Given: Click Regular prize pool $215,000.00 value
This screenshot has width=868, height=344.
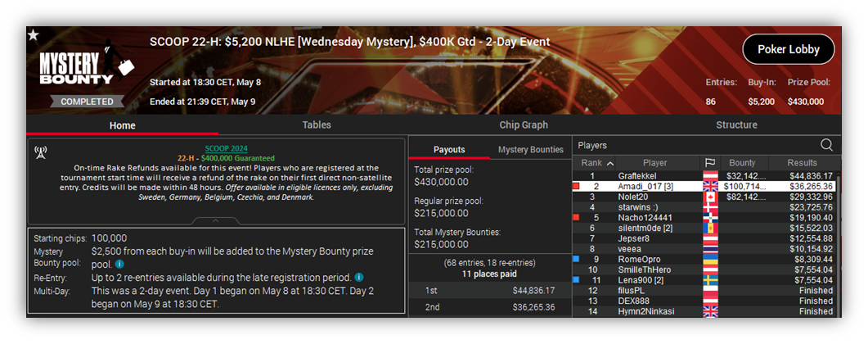Looking at the screenshot, I should tap(441, 213).
